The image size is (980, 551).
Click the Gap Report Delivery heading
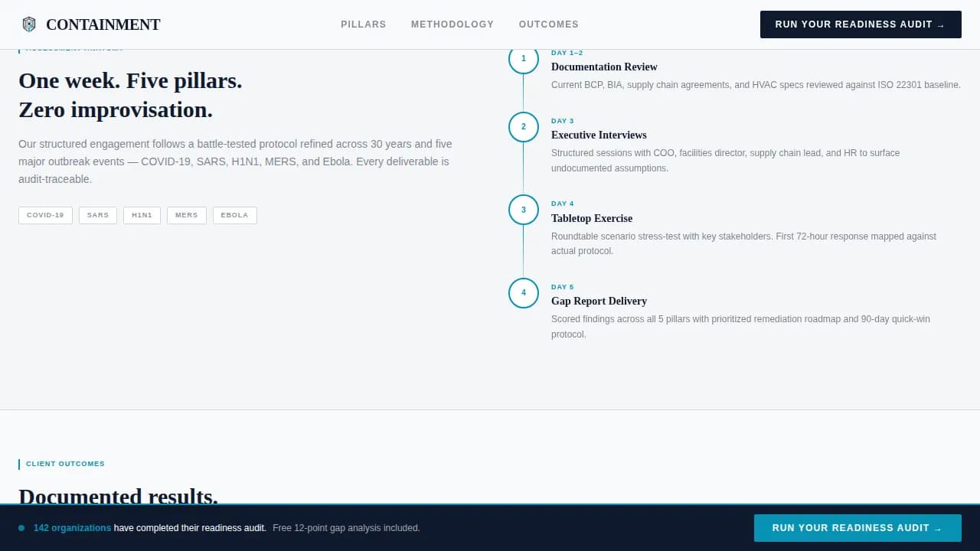(599, 302)
